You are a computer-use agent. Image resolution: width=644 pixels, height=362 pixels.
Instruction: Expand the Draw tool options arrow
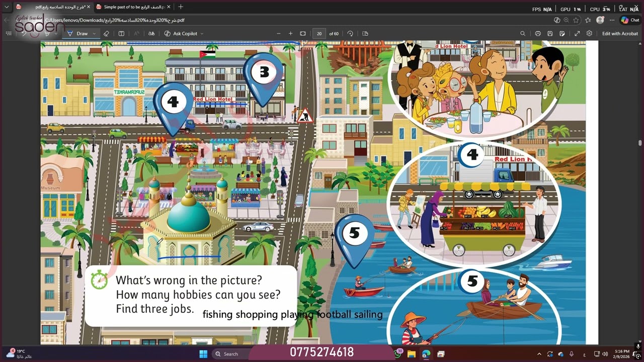94,34
